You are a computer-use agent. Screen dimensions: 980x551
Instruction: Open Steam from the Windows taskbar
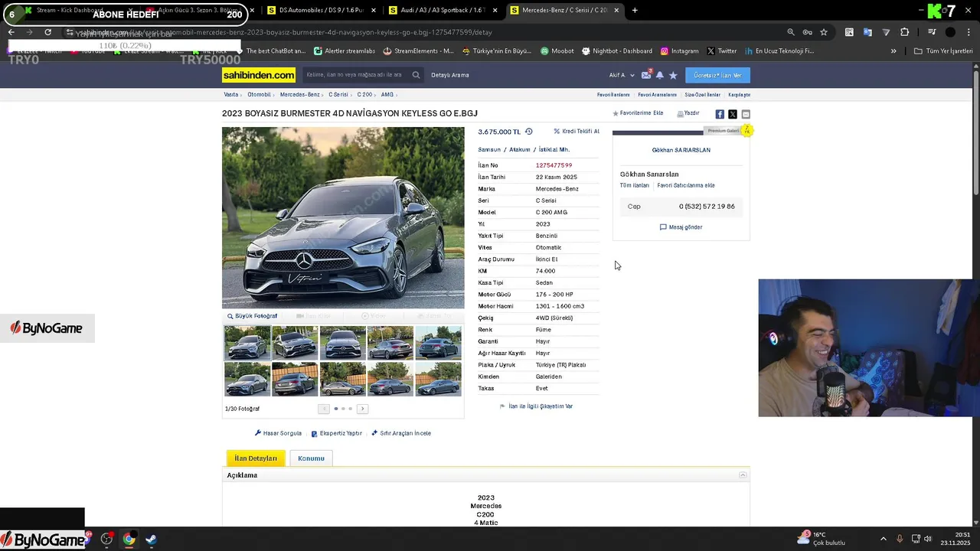point(151,540)
